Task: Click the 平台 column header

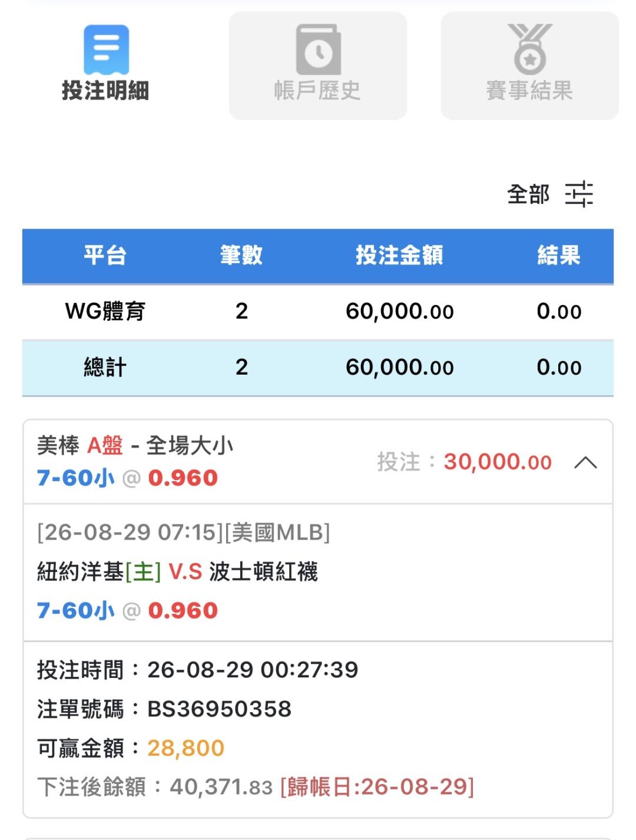Action: tap(105, 256)
